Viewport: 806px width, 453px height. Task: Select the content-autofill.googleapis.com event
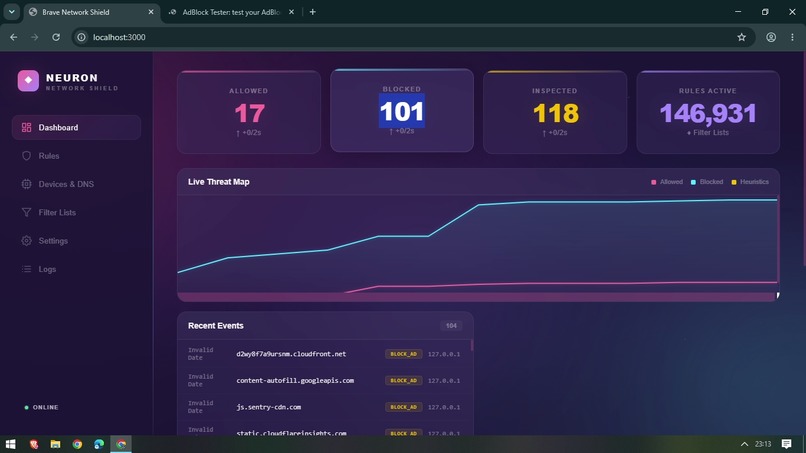pyautogui.click(x=325, y=380)
